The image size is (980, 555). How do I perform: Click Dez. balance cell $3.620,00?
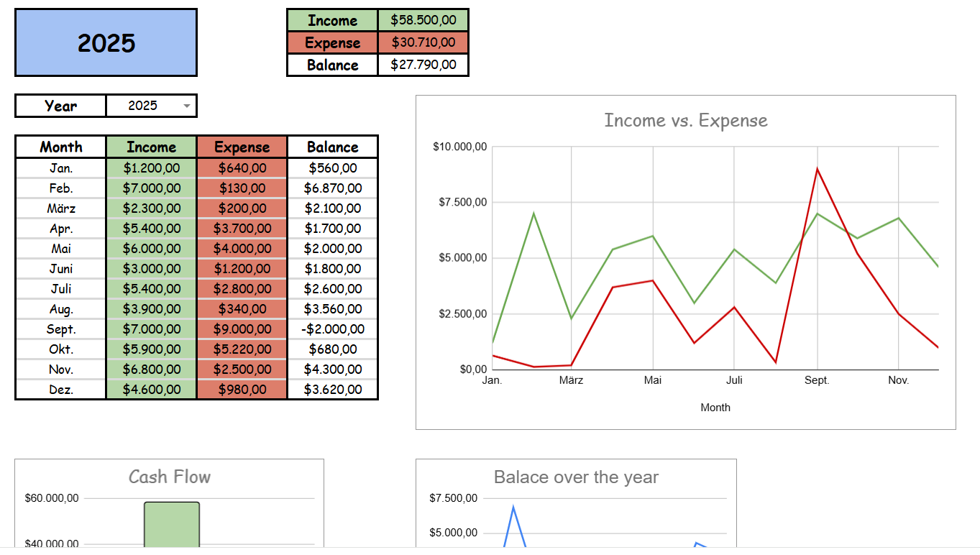tap(332, 390)
